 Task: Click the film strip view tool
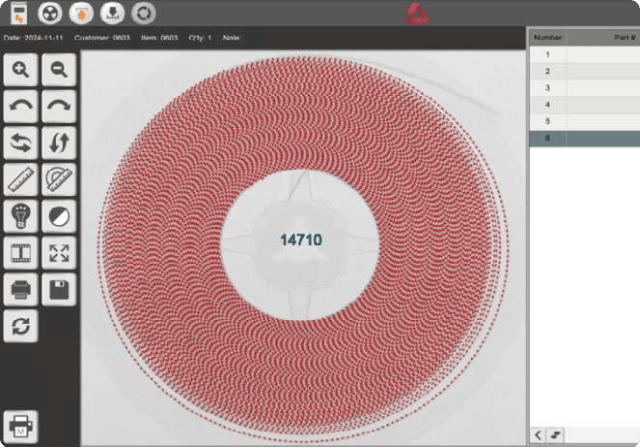(x=21, y=253)
